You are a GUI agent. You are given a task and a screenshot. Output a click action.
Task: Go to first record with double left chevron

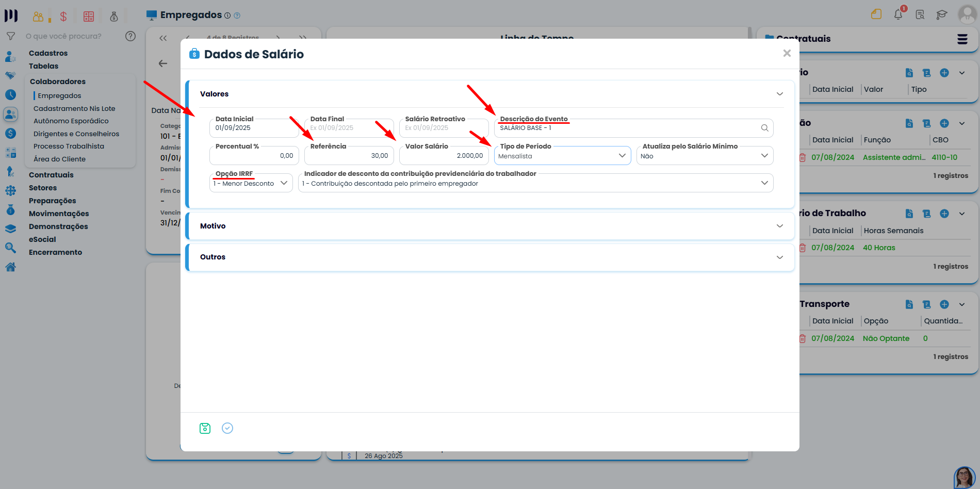(x=163, y=38)
